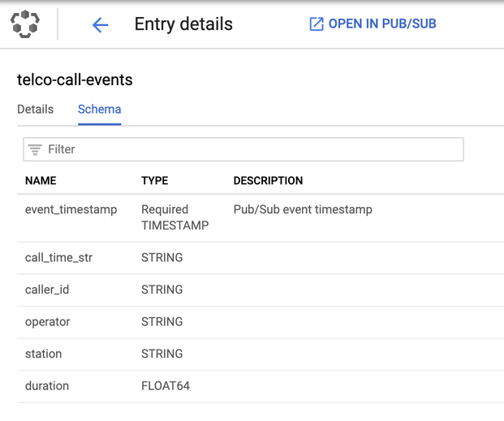Select the event_timestamp schema row
Screen dimensions: 504x421
pos(261,218)
